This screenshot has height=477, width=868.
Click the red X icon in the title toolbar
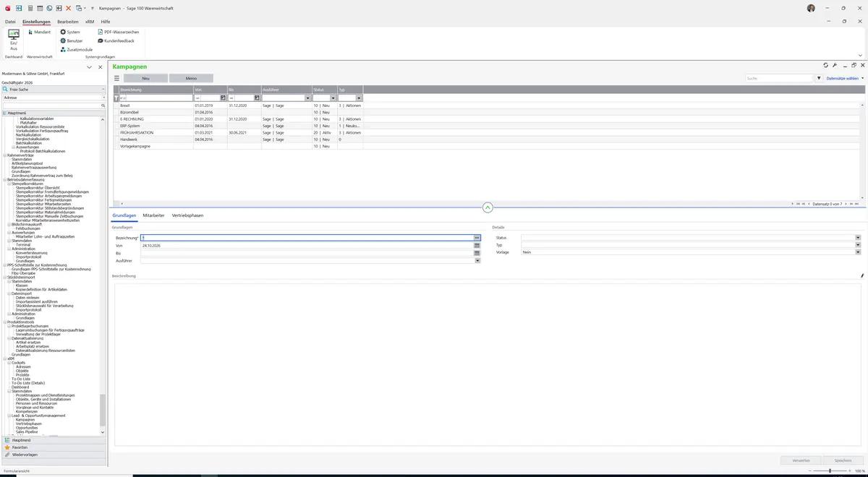68,8
